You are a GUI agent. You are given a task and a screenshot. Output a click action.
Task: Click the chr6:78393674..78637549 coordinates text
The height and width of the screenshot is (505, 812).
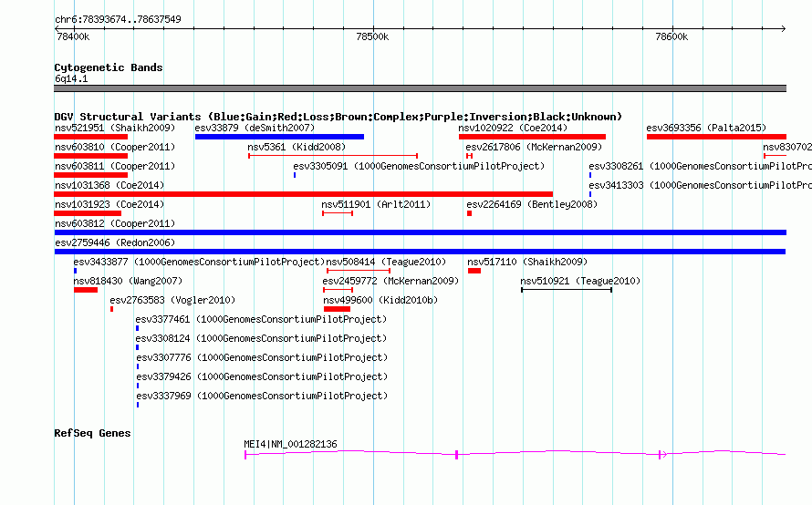118,20
